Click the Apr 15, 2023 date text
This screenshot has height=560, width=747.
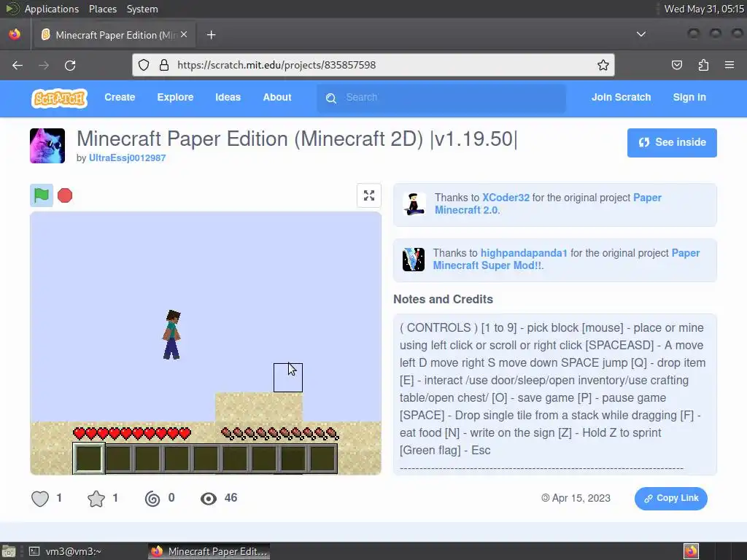pyautogui.click(x=581, y=498)
